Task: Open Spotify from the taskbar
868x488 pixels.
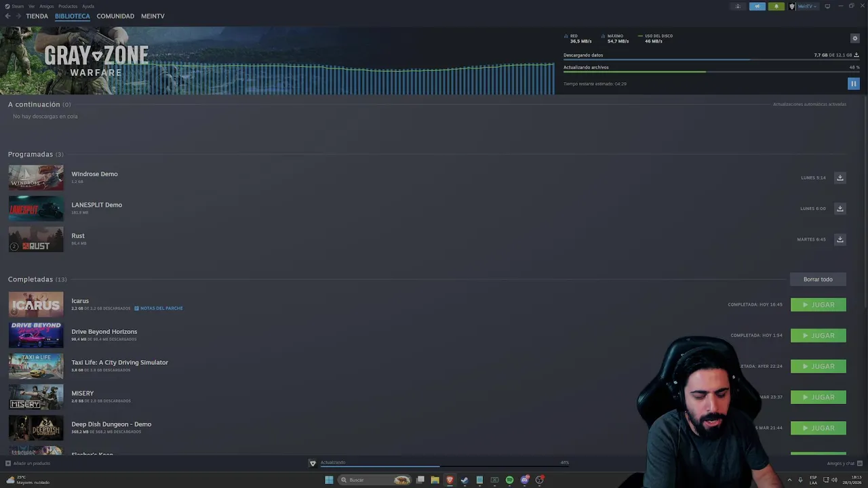Action: tap(509, 480)
